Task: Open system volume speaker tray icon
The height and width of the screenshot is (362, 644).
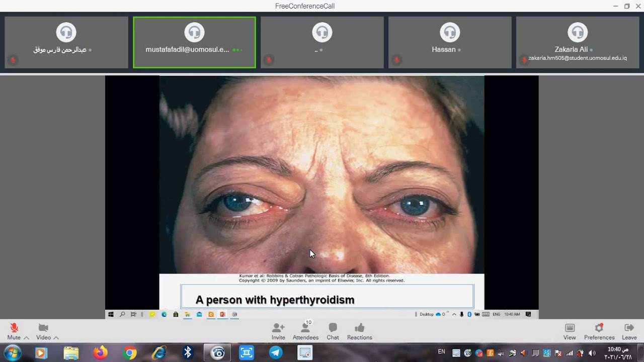Action: (592, 353)
